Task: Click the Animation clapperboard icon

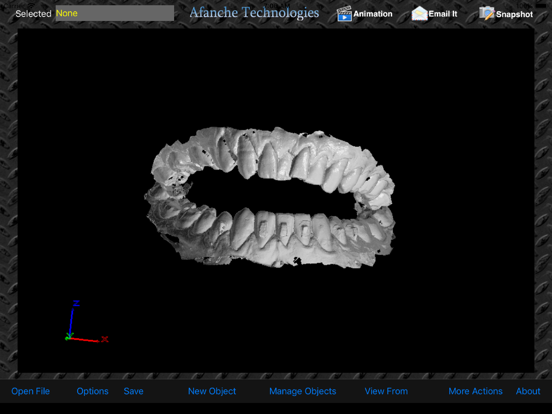Action: point(344,14)
